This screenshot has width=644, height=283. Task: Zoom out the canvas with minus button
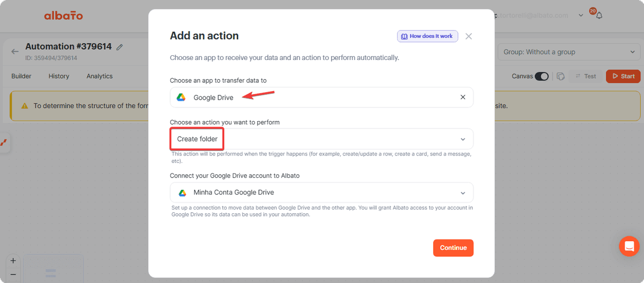pos(13,274)
